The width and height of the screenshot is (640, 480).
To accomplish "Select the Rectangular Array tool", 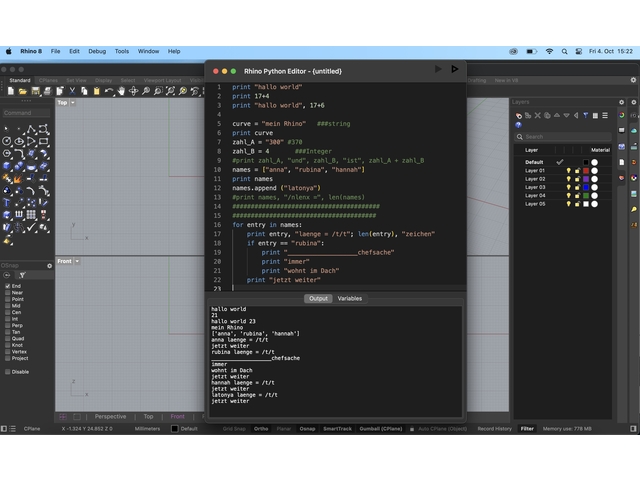I will point(31,215).
